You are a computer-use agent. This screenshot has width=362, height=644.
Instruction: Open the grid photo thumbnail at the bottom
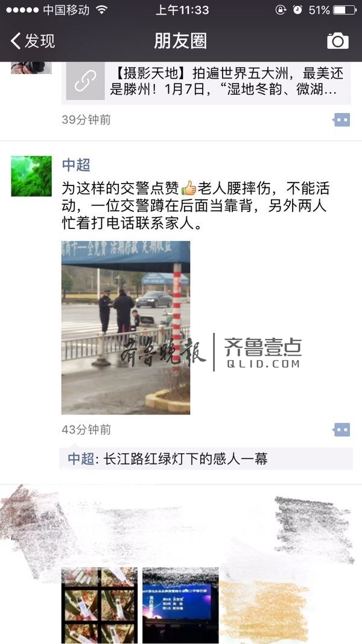click(100, 605)
